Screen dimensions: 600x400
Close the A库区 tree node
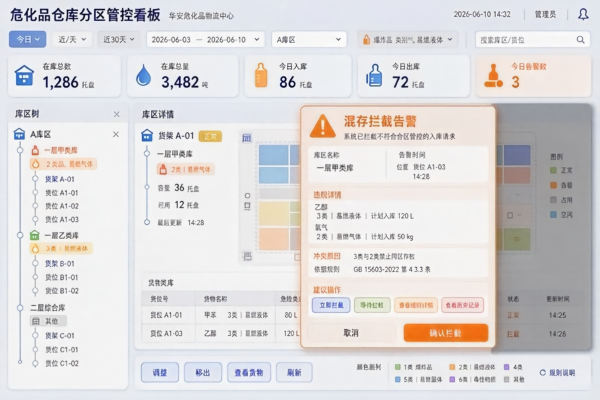[x=116, y=134]
